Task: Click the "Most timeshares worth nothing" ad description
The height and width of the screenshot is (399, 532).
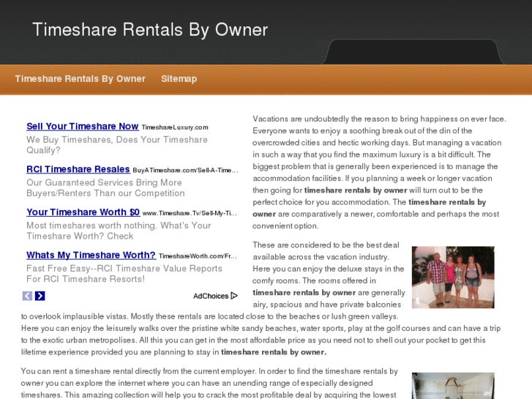Action: click(x=119, y=231)
